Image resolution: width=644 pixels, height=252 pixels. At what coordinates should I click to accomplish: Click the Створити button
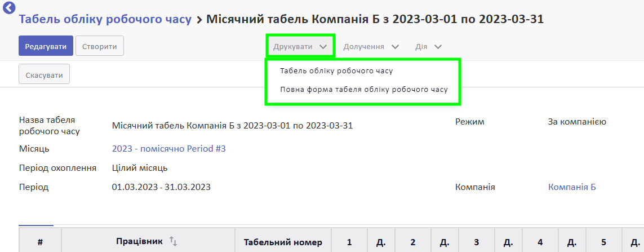tap(100, 46)
